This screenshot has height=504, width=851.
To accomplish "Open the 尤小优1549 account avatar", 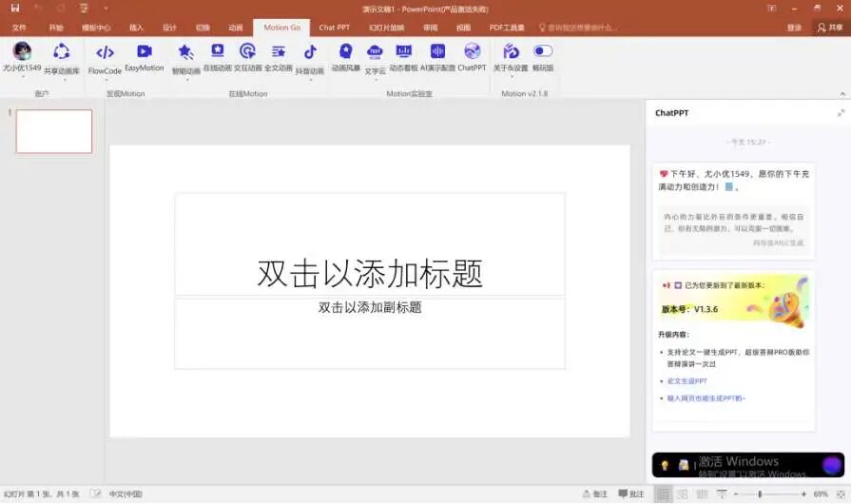I will [22, 51].
